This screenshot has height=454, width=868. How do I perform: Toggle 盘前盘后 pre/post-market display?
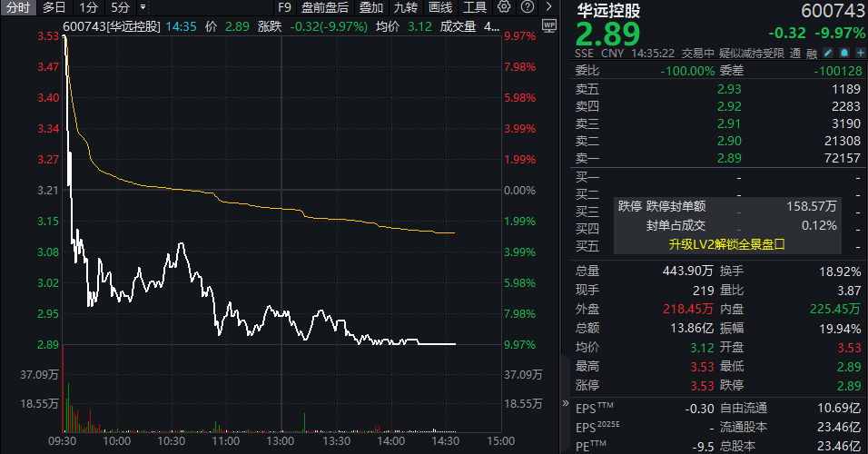tap(325, 7)
